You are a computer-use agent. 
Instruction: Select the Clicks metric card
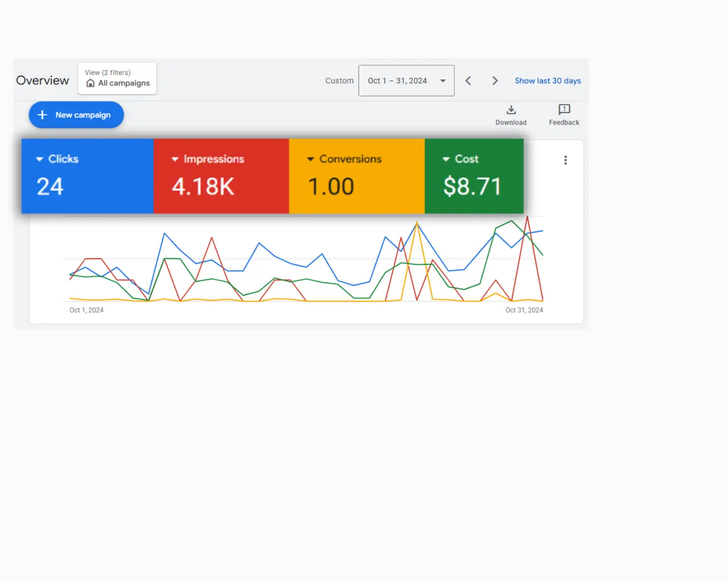tap(86, 176)
